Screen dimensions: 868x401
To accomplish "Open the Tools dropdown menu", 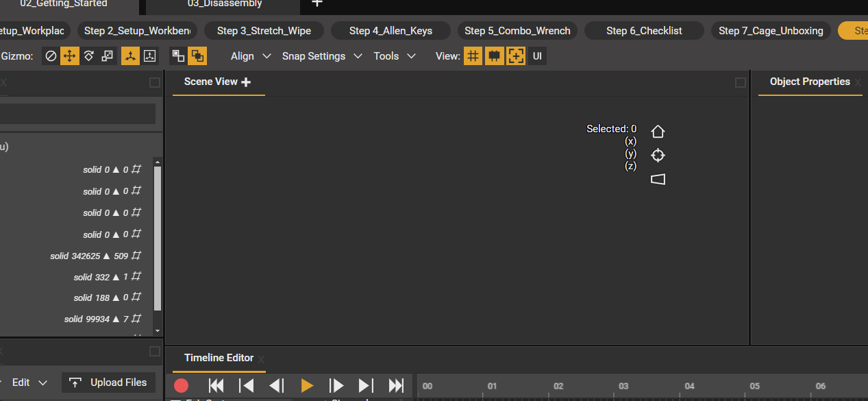I will (394, 56).
